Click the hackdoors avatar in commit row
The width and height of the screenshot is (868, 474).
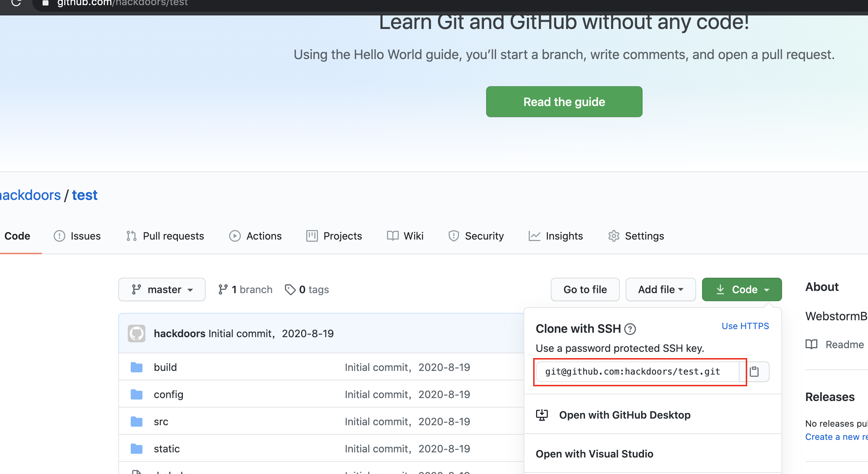(137, 333)
